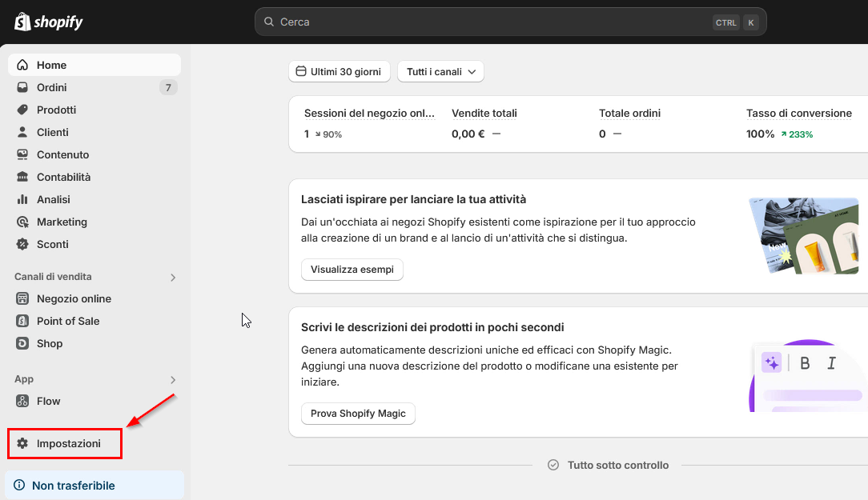Click the Visualizza esempi button
This screenshot has height=500, width=868.
coord(352,270)
